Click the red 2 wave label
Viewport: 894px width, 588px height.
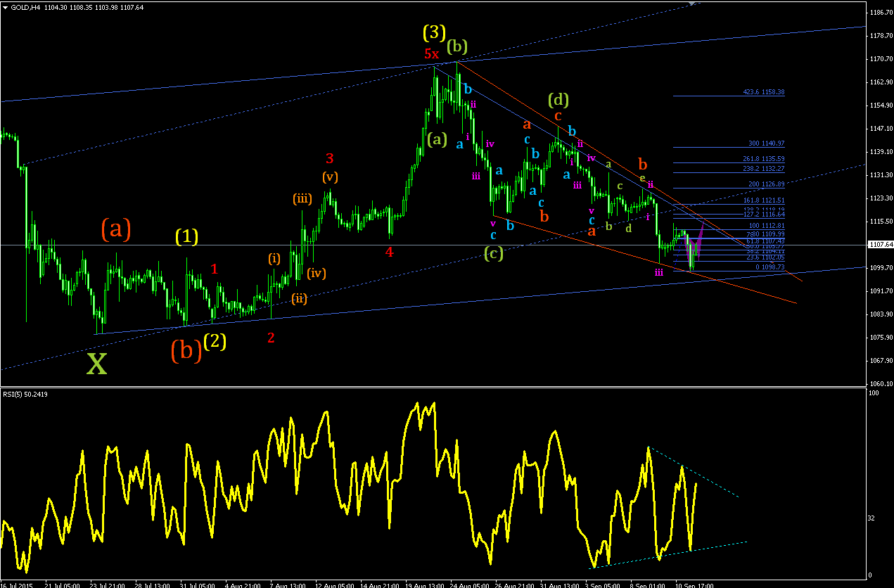pyautogui.click(x=271, y=338)
